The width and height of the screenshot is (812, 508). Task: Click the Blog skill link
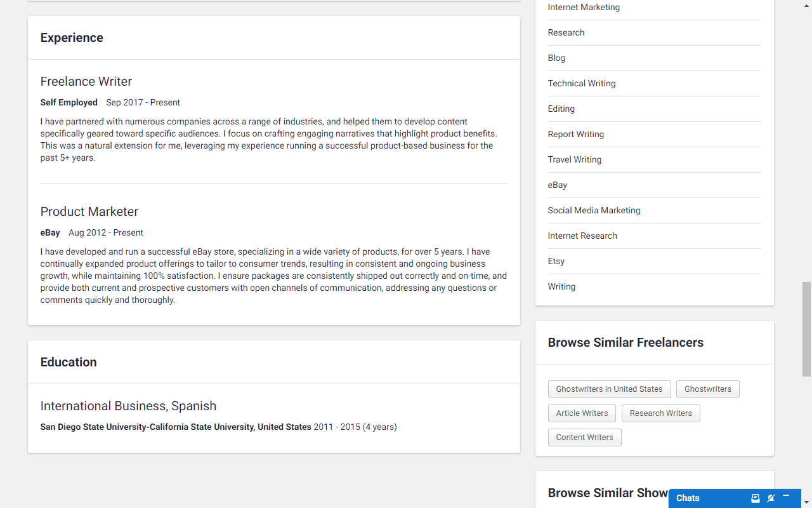click(x=556, y=58)
